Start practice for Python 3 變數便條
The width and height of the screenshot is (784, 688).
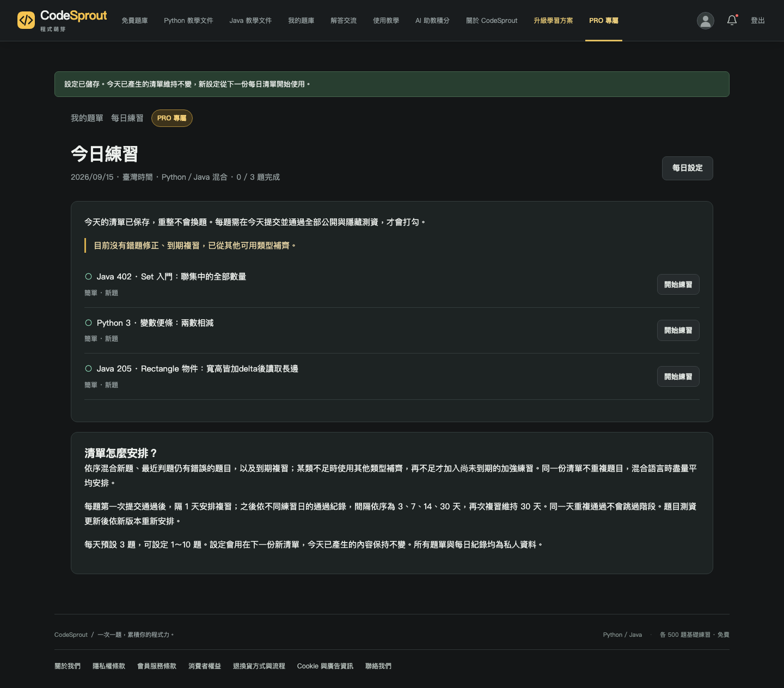(x=678, y=331)
